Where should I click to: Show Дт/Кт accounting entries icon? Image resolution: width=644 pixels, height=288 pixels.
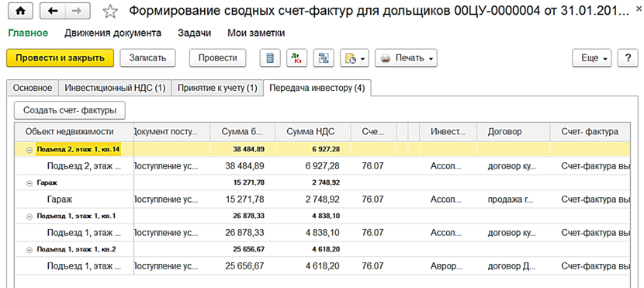pos(296,58)
